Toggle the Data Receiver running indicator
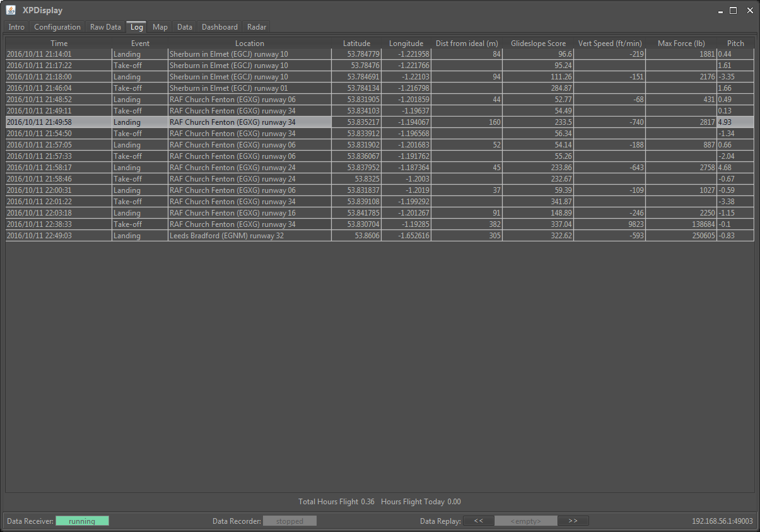 (x=82, y=521)
